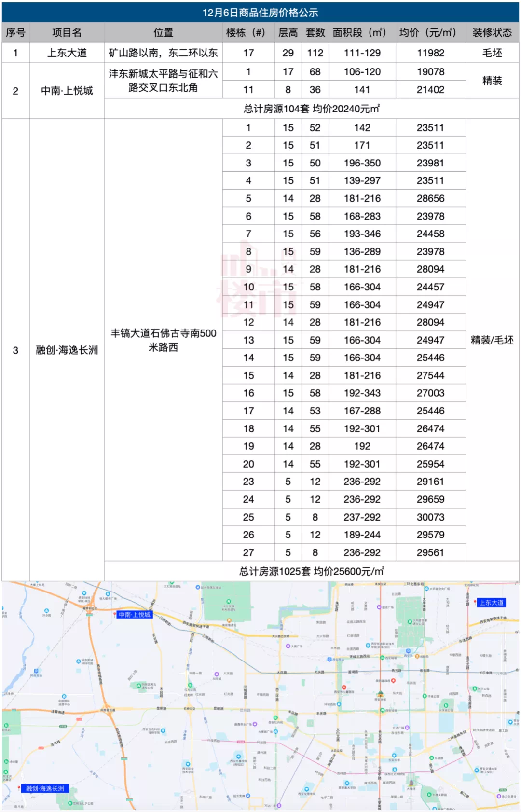The width and height of the screenshot is (521, 812).
Task: Click the green 大唐芙蓉园 park icon
Action: pyautogui.click(x=429, y=794)
